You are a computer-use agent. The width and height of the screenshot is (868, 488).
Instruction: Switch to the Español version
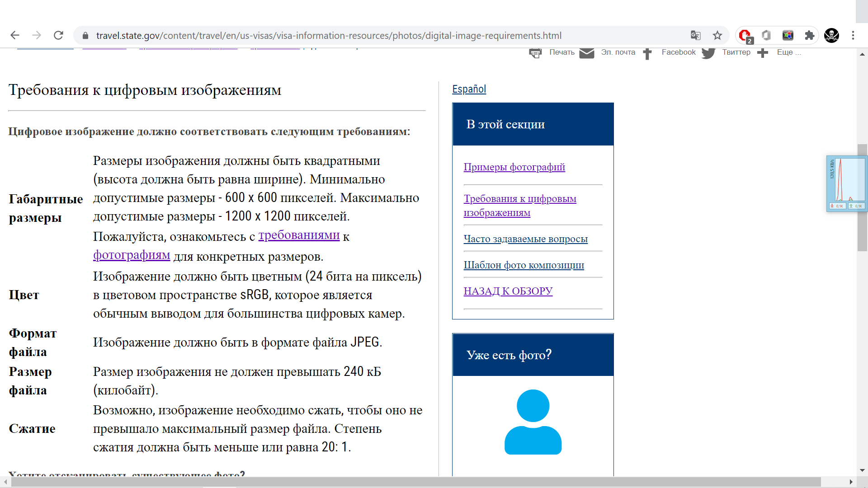point(469,89)
